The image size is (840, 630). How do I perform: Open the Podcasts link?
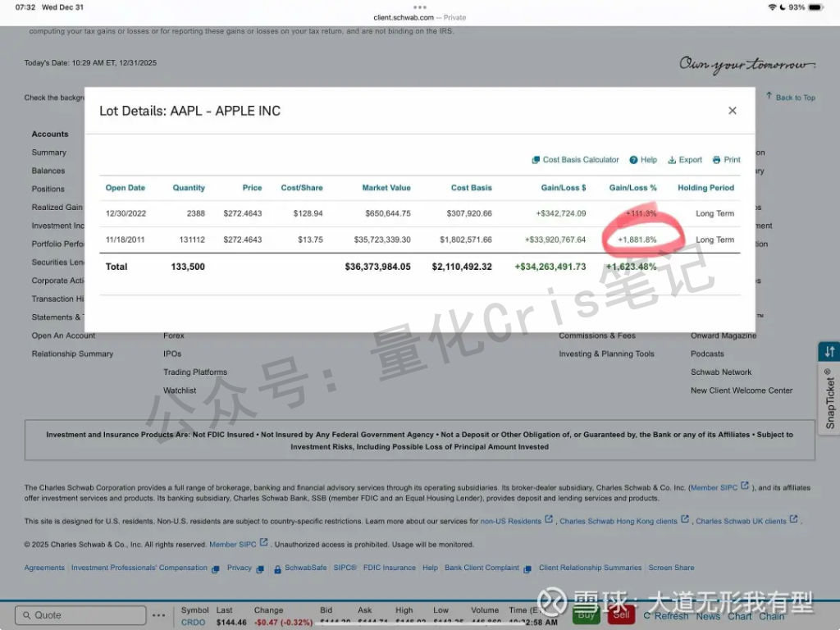pyautogui.click(x=707, y=354)
